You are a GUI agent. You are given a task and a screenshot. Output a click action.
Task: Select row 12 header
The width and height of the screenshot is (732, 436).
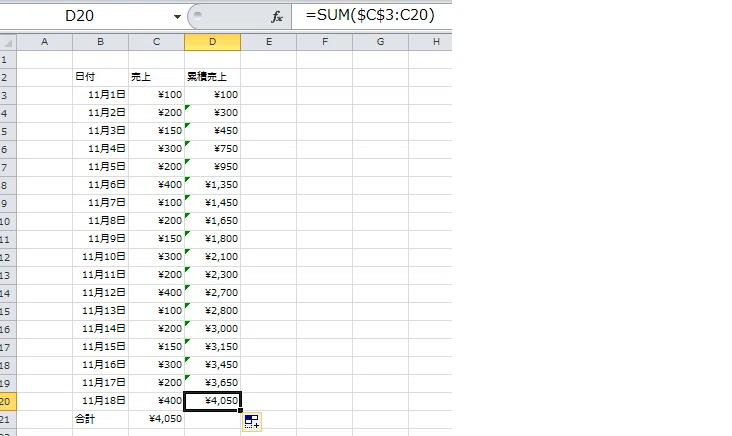tap(8, 258)
